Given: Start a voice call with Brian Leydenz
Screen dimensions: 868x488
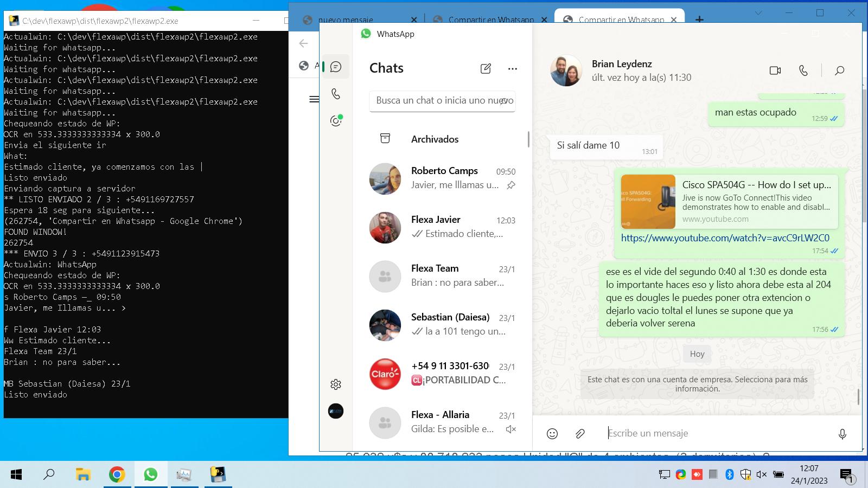Looking at the screenshot, I should click(x=803, y=70).
